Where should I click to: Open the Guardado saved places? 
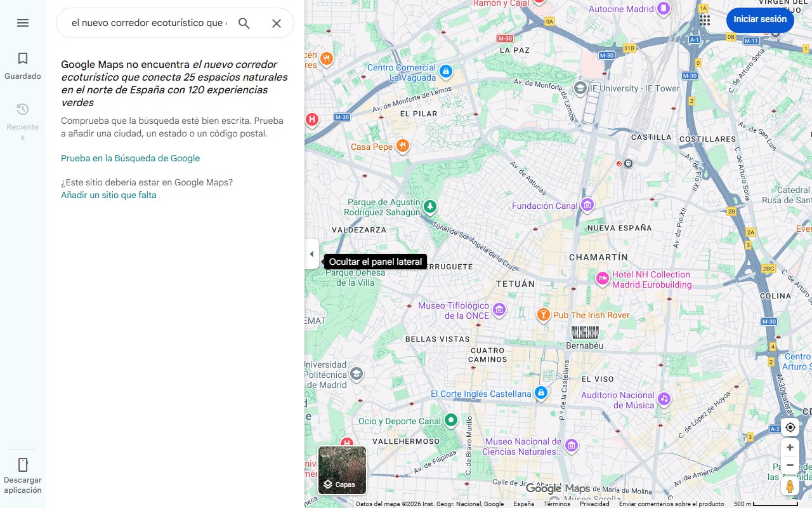click(x=23, y=66)
